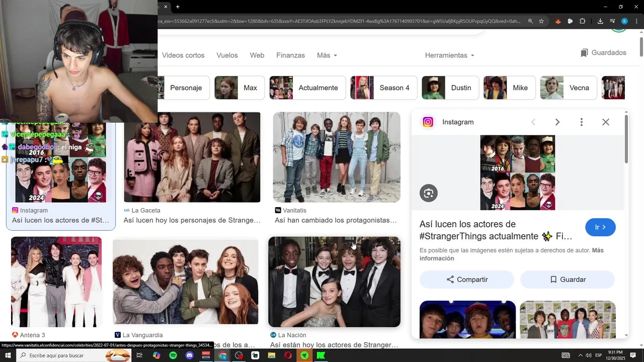Open the Chrome profile avatar
644x362 pixels.
pyautogui.click(x=624, y=21)
